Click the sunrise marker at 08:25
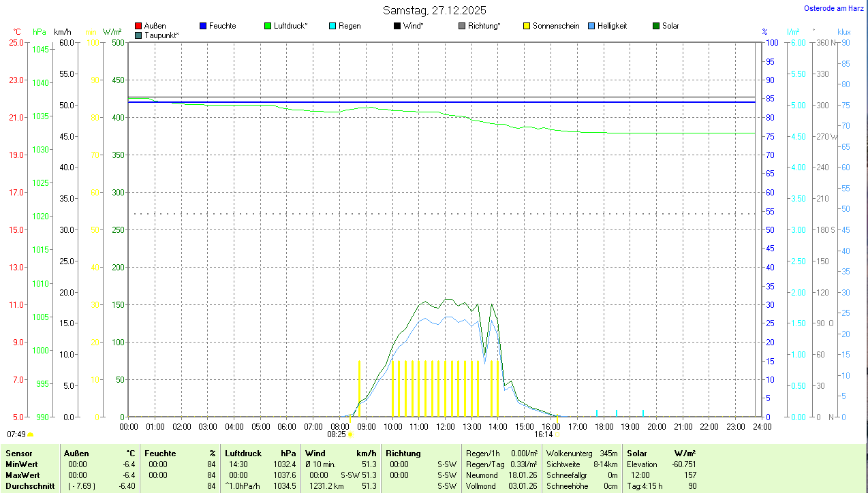Image resolution: width=868 pixels, height=493 pixels. coord(351,434)
